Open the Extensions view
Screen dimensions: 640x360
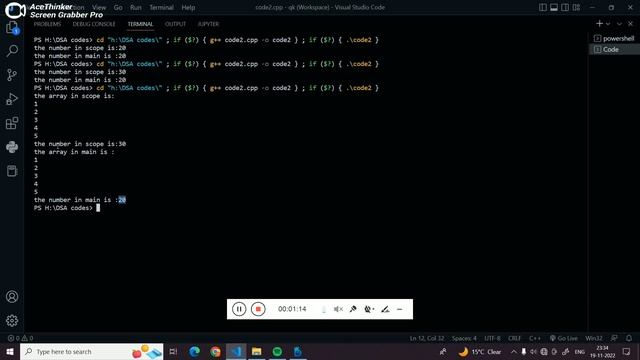[x=12, y=123]
